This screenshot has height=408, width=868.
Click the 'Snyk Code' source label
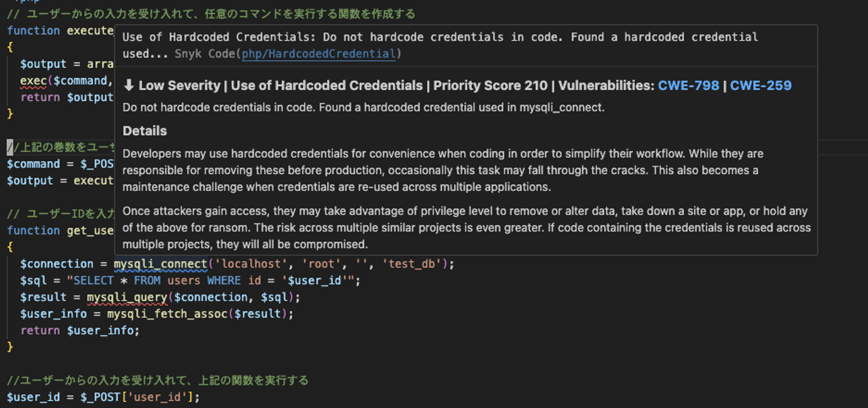(204, 54)
